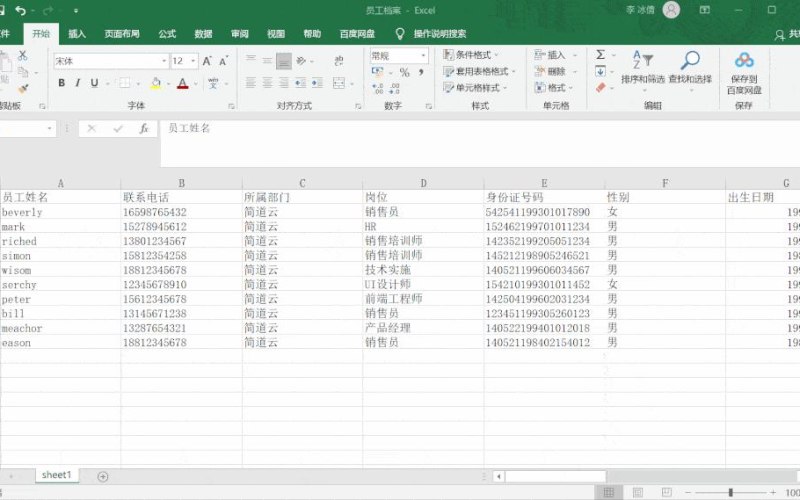Click the zoom slider handle in status bar

click(x=731, y=492)
